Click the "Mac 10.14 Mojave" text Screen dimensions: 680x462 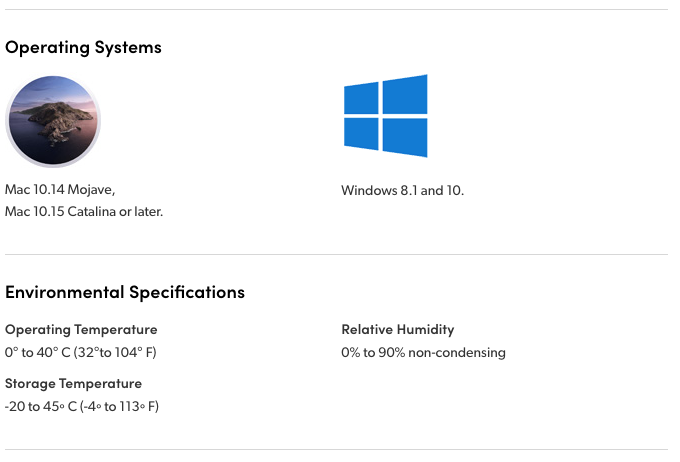pos(60,189)
